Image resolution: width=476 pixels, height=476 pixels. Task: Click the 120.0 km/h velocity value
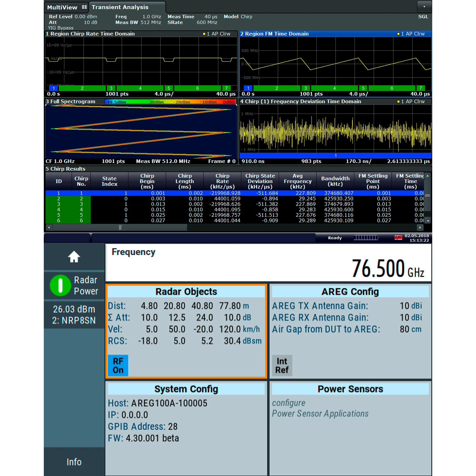point(230,329)
